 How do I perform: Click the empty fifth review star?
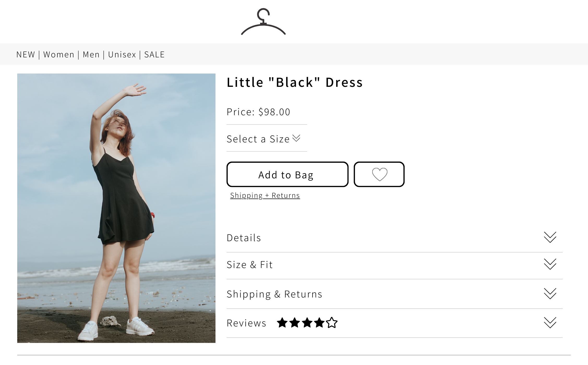click(x=332, y=323)
